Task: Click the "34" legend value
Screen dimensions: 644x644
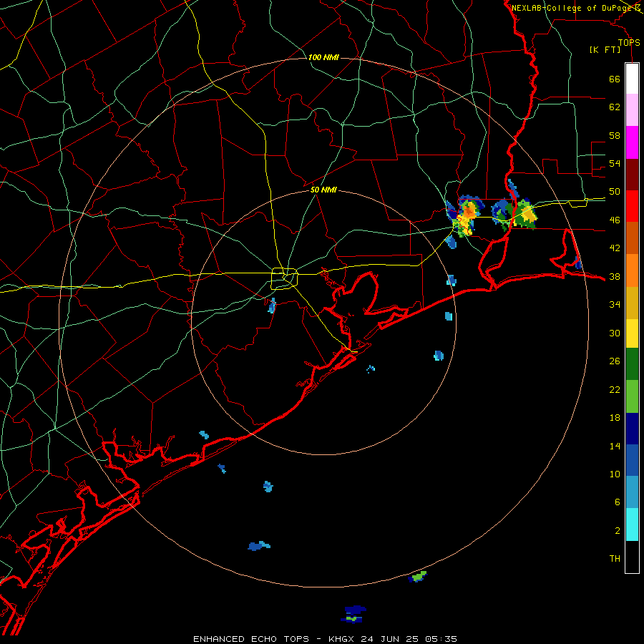Action: point(615,305)
